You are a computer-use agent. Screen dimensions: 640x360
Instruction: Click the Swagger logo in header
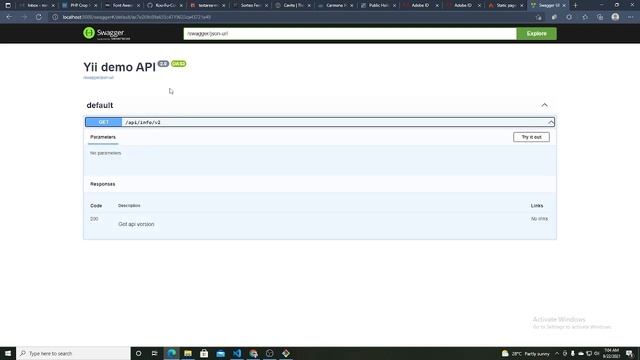pos(106,33)
